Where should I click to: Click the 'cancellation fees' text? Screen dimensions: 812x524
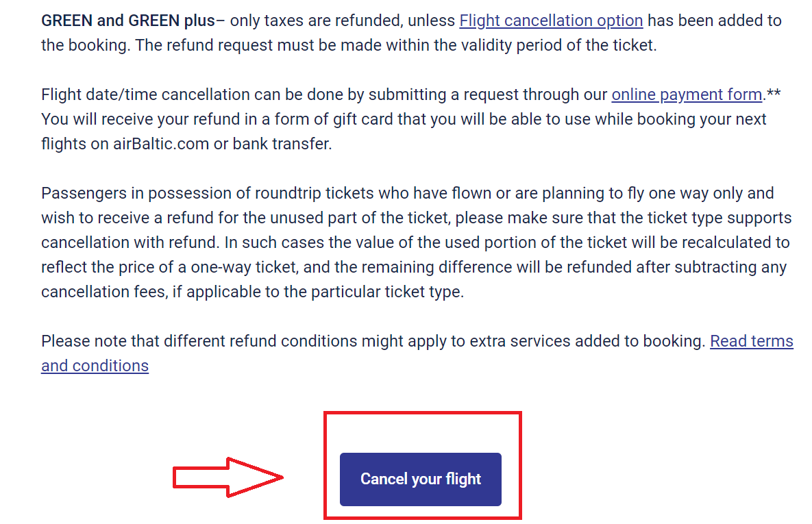point(104,292)
